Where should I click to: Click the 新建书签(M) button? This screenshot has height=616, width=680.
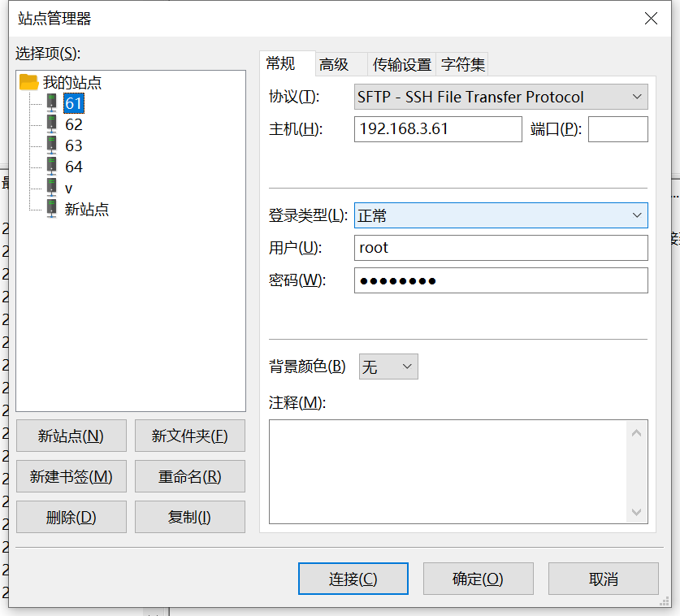click(x=71, y=476)
